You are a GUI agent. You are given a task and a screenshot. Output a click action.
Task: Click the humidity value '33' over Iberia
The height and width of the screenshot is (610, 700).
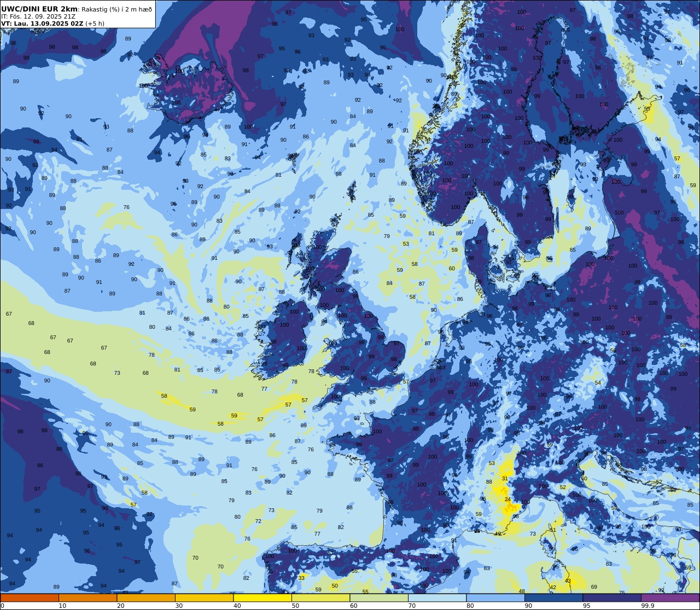[301, 578]
